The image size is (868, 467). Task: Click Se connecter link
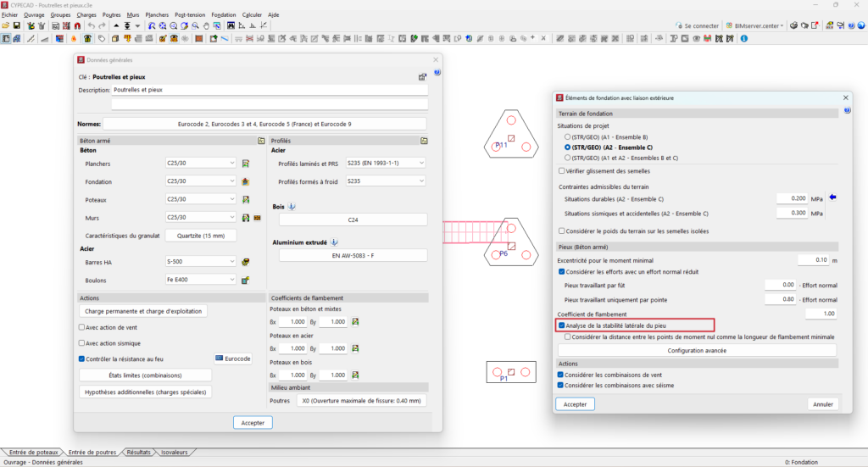click(697, 26)
